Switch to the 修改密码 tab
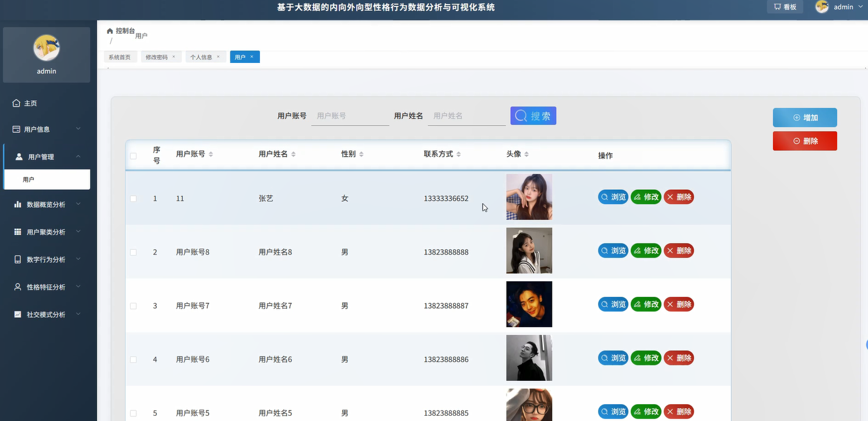This screenshot has height=421, width=868. tap(156, 57)
